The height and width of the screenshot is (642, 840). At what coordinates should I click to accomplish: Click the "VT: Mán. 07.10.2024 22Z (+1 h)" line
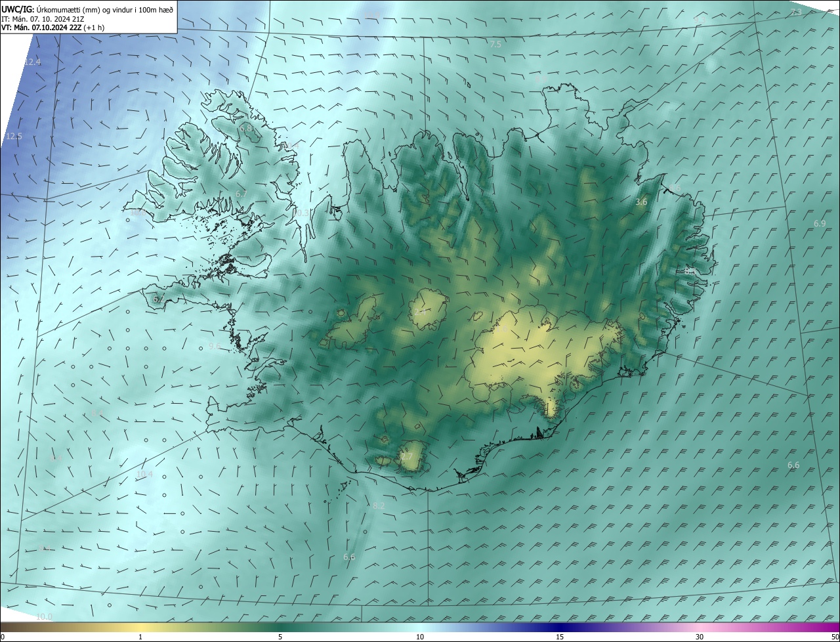pyautogui.click(x=52, y=28)
